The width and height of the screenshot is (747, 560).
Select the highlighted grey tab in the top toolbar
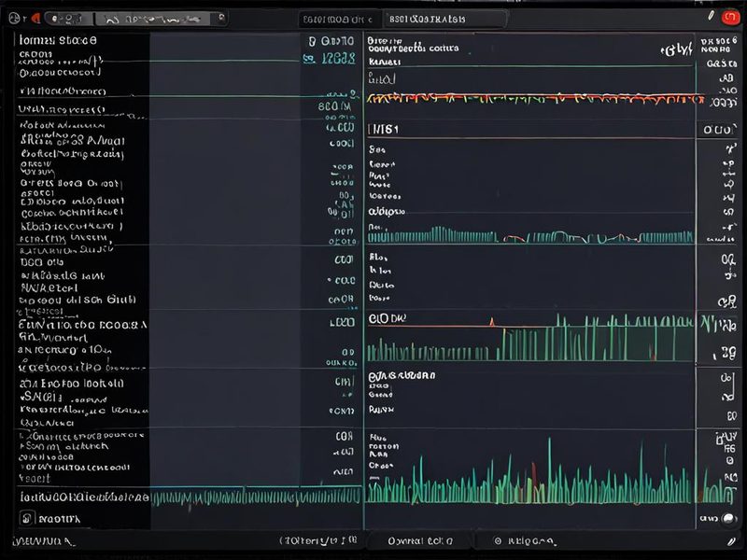tap(152, 19)
